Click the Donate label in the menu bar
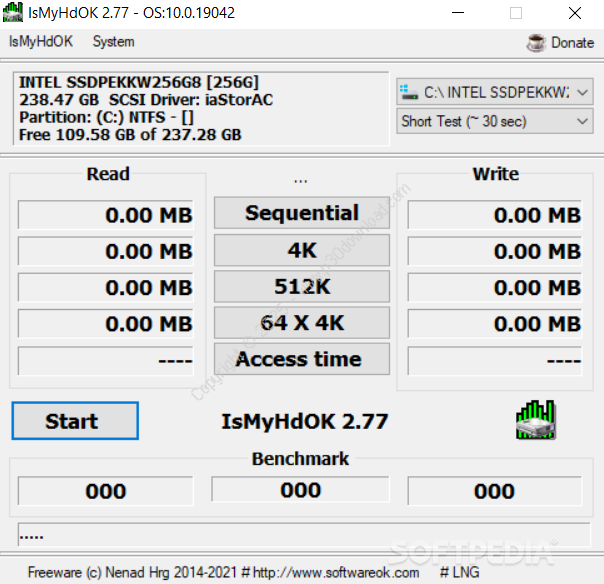The image size is (604, 584). (x=572, y=42)
